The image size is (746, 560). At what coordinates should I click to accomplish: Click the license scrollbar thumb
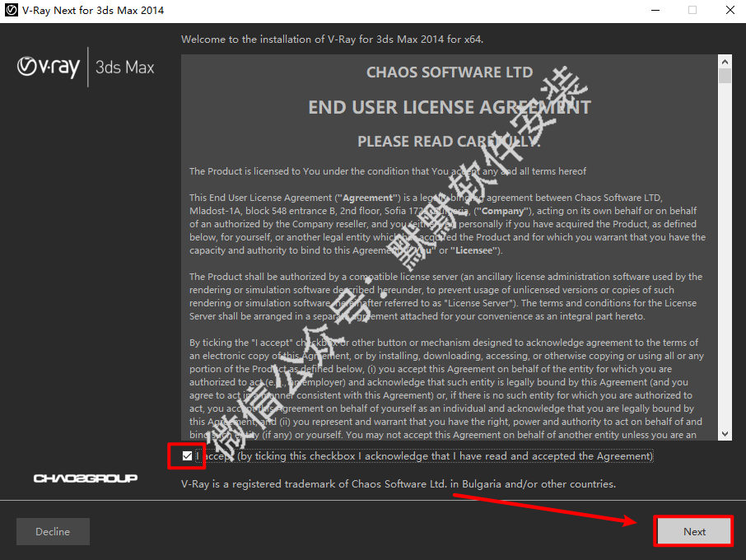[725, 76]
